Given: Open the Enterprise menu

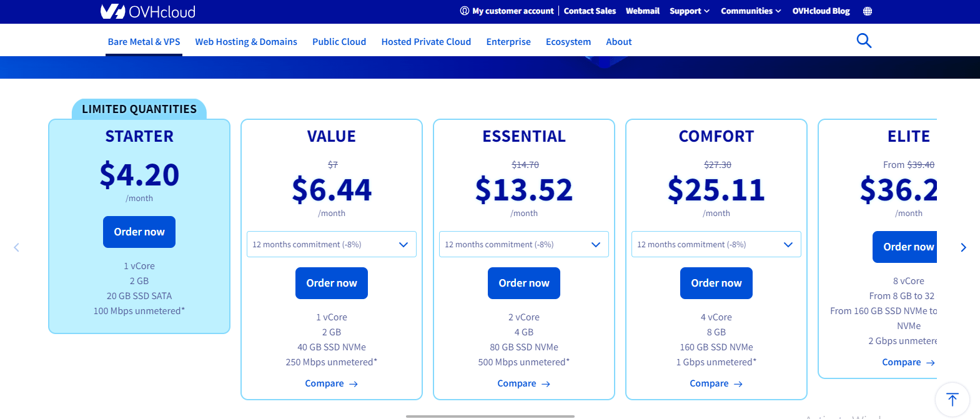Looking at the screenshot, I should (x=508, y=42).
